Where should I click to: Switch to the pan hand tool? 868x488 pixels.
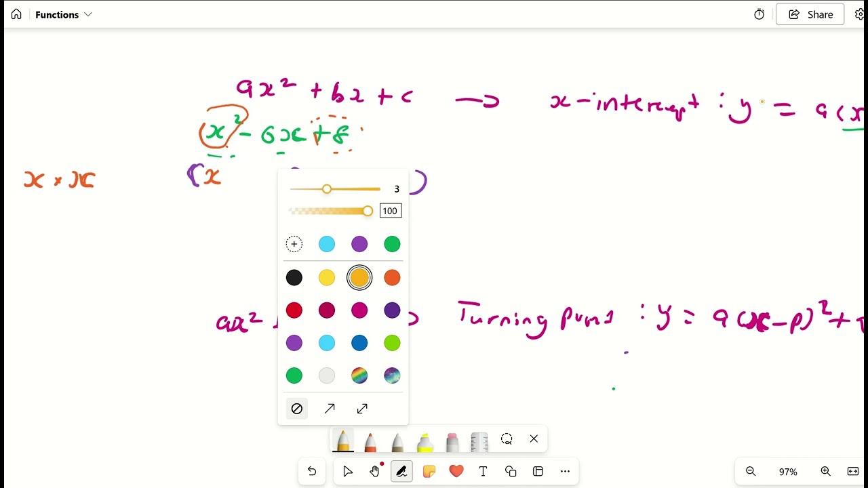pyautogui.click(x=375, y=471)
